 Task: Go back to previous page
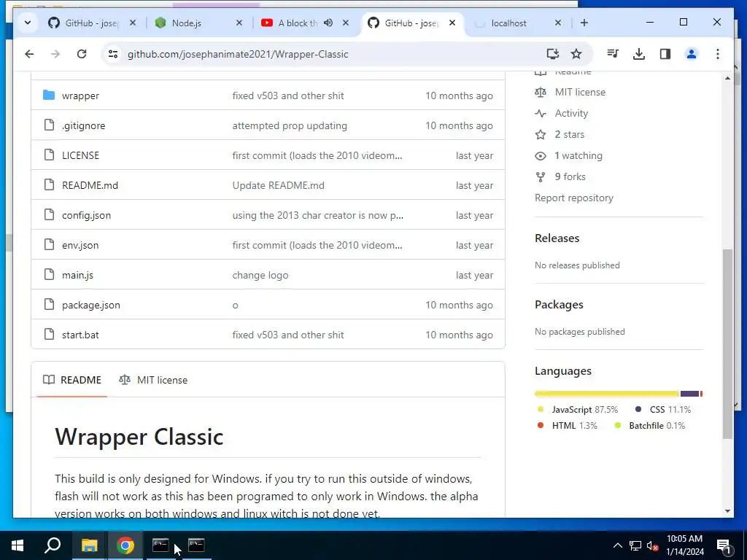[29, 54]
